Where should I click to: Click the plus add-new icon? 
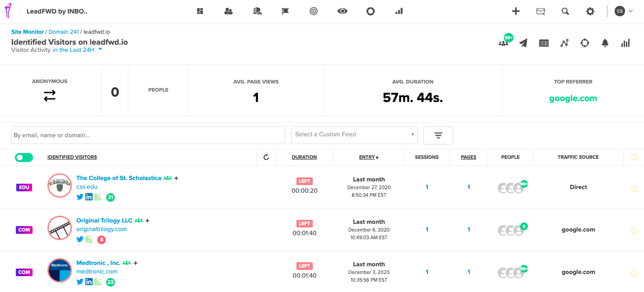[x=516, y=11]
